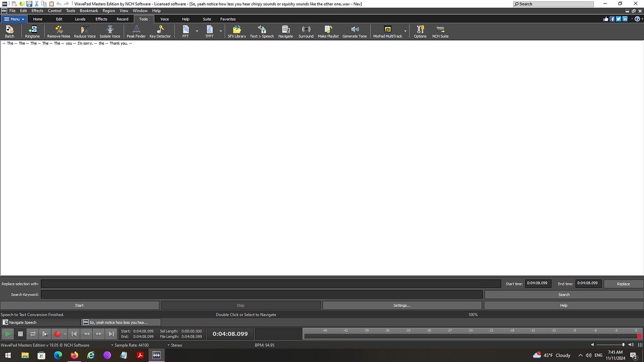Image resolution: width=644 pixels, height=362 pixels.
Task: Select the Remove Noise tool
Action: coord(59,31)
